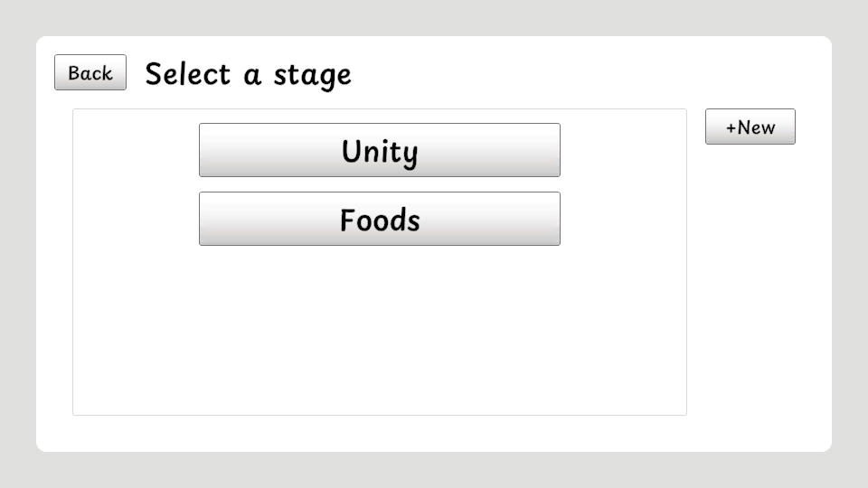Create a new stage with +New
868x488 pixels.
[x=750, y=127]
